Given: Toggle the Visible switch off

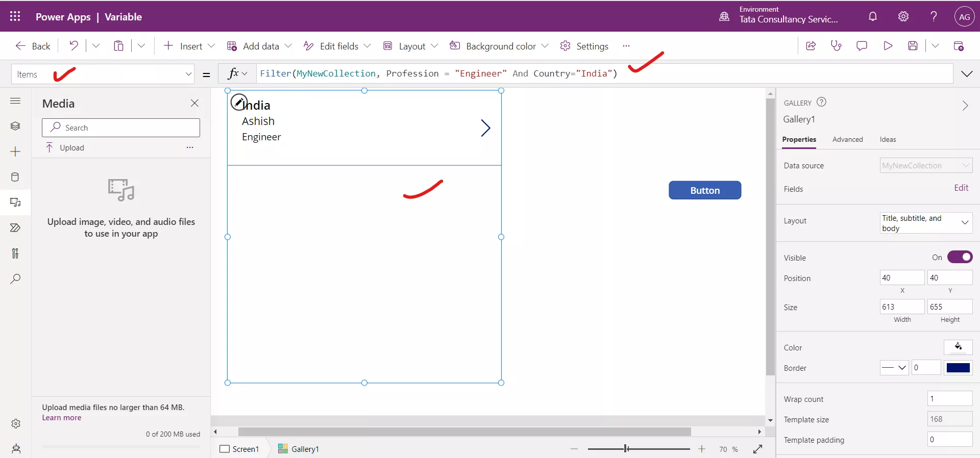Looking at the screenshot, I should pos(960,257).
